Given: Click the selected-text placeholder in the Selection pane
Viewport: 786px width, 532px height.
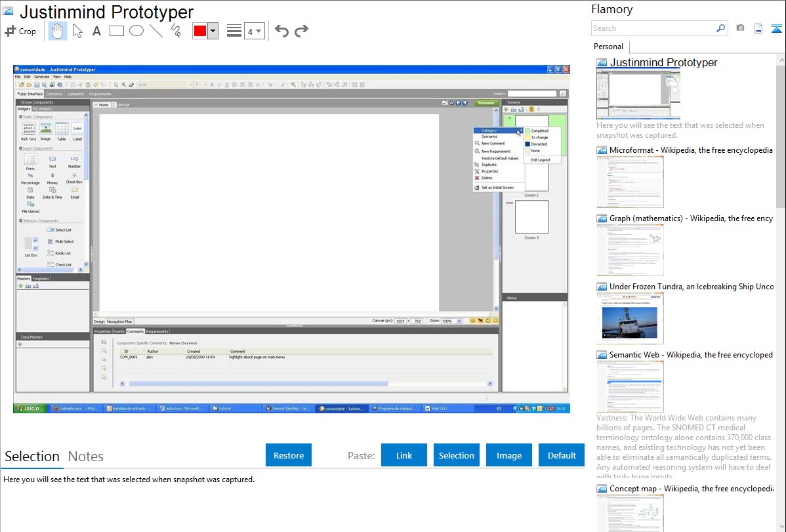Looking at the screenshot, I should coord(129,480).
